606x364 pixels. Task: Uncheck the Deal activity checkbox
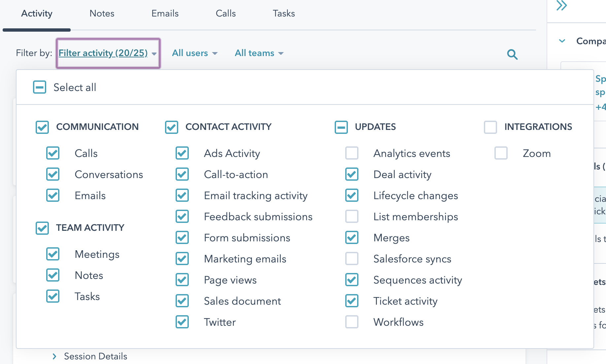tap(352, 174)
